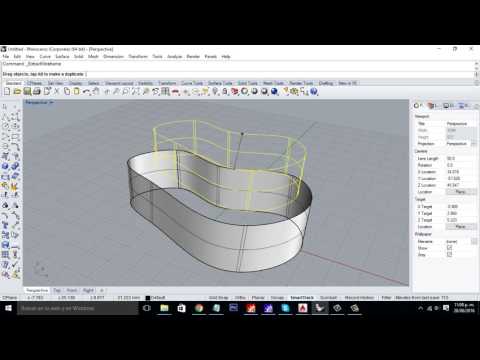Viewport: 480px width, 360px height.
Task: Select the Polyline tool in left sidebar
Action: point(5,117)
